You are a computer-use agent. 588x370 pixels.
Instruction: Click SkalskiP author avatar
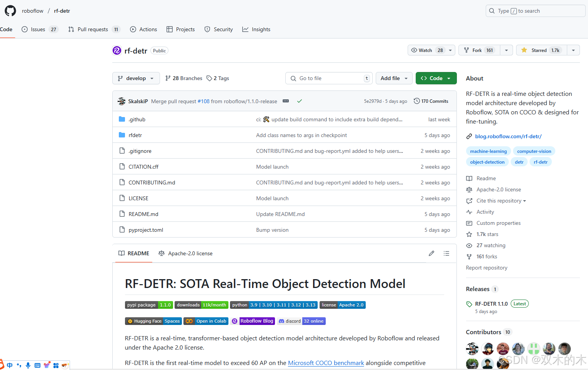coord(122,101)
